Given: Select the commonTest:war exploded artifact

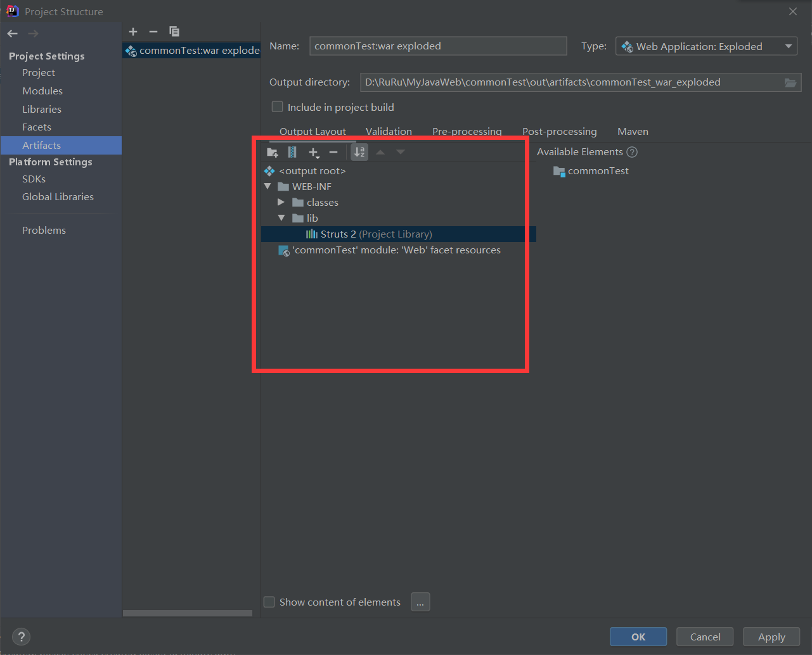Looking at the screenshot, I should pyautogui.click(x=191, y=51).
